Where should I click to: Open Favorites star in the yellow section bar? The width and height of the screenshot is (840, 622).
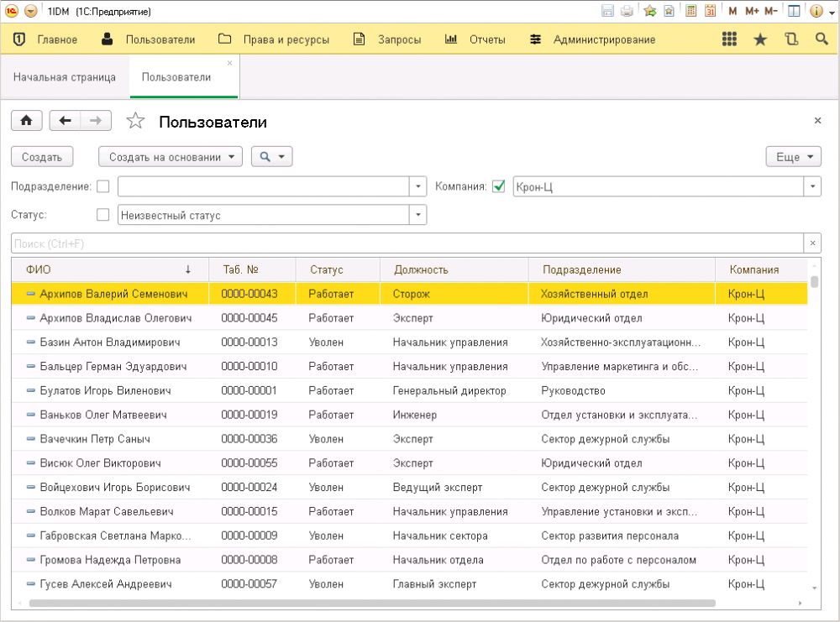[760, 39]
